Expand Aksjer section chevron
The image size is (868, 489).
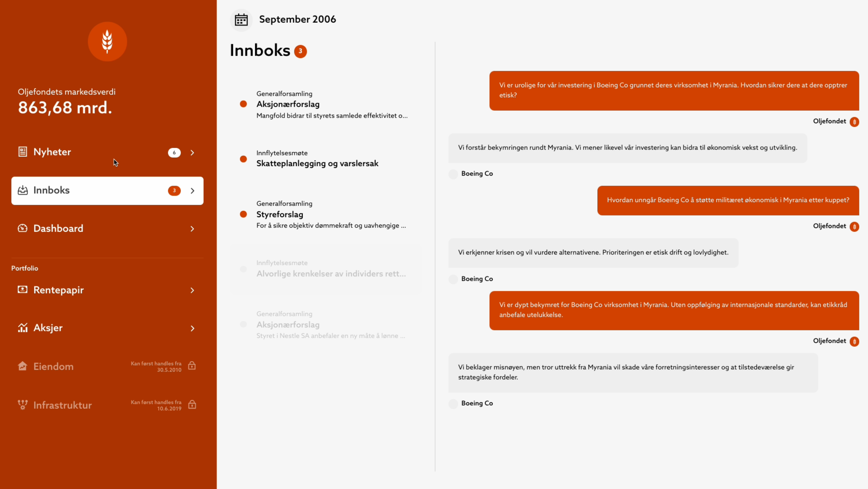click(x=192, y=328)
